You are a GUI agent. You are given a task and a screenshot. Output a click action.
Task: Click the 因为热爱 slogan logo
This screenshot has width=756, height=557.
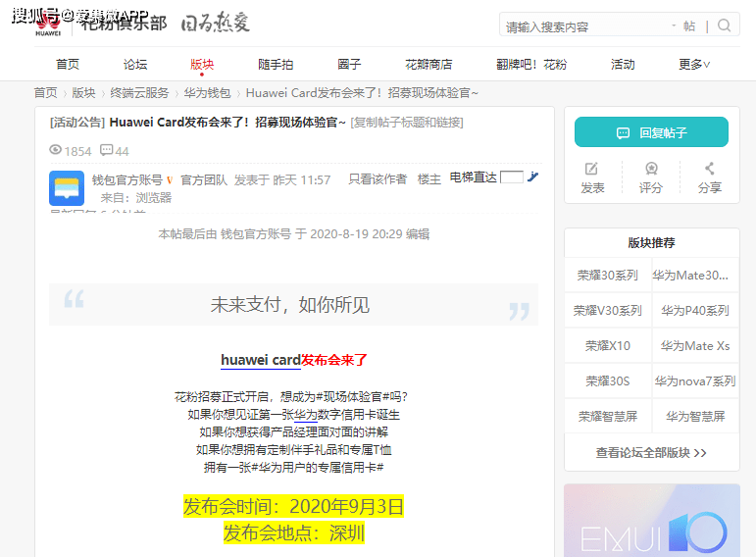(x=215, y=23)
